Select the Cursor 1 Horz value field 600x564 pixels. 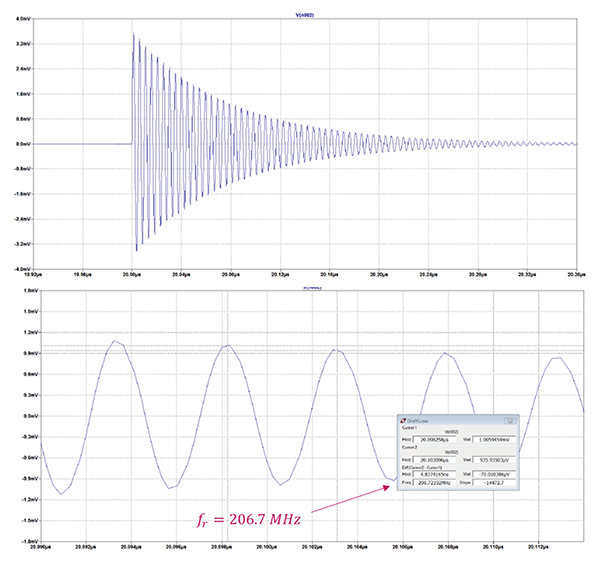click(432, 438)
